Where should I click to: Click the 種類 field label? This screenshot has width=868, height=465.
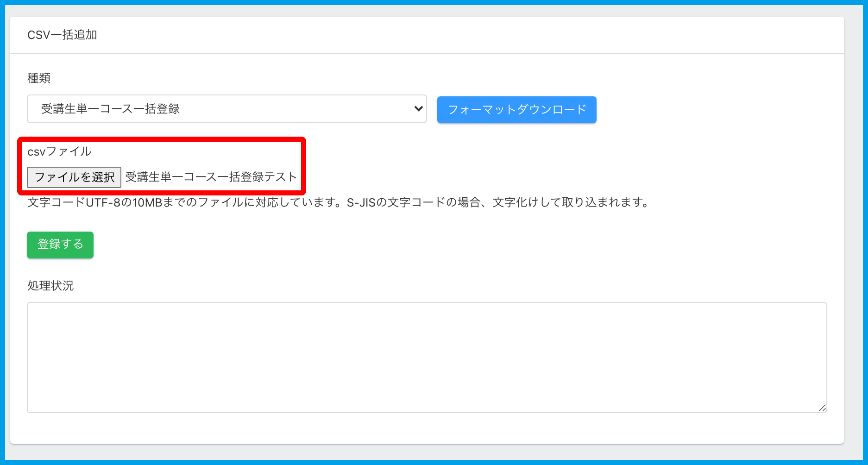tap(39, 78)
